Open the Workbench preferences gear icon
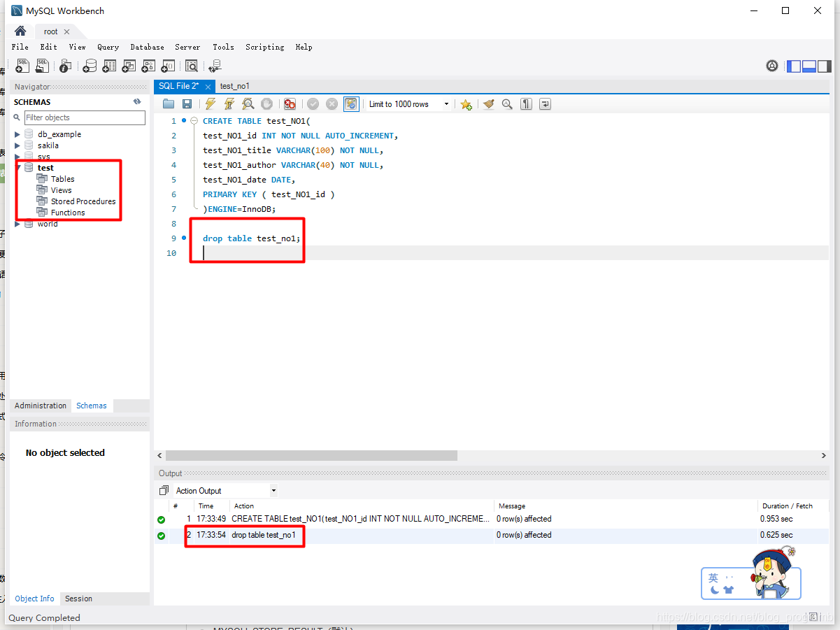The height and width of the screenshot is (630, 840). point(772,66)
